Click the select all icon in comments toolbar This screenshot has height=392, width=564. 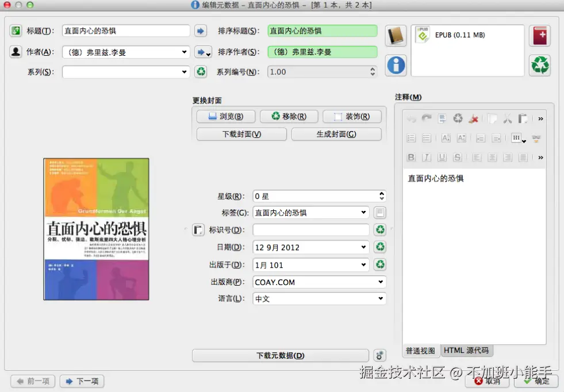[x=442, y=118]
